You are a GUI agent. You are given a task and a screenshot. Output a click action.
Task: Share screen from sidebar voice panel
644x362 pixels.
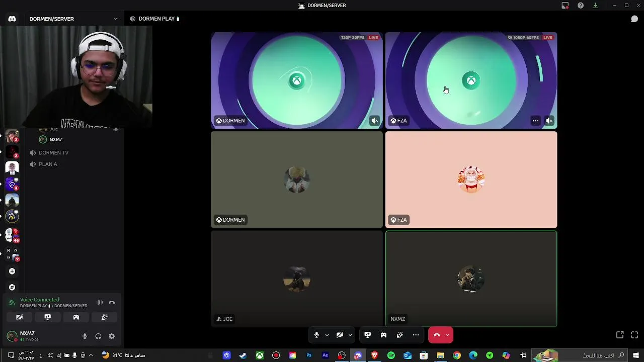tap(48, 317)
